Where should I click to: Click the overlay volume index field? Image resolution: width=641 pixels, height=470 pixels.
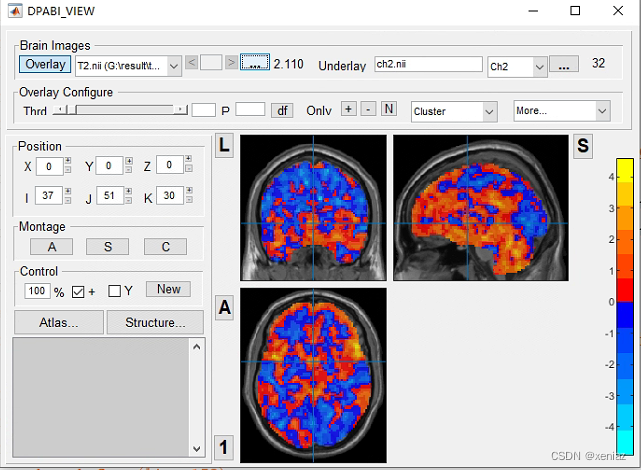pos(211,63)
